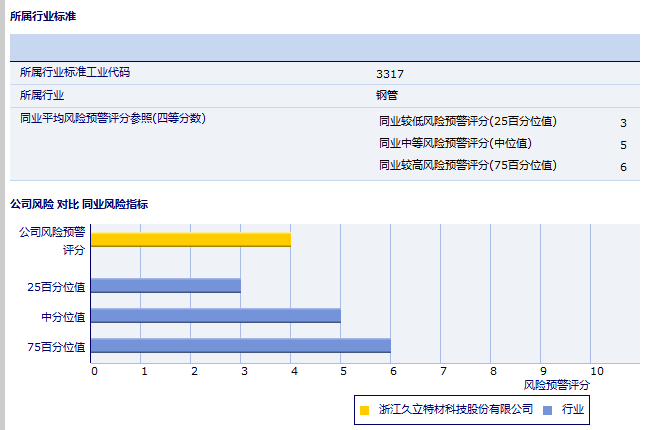Click the blue legend swatch for 行业
Viewport: 658px width, 430px height.
(547, 410)
